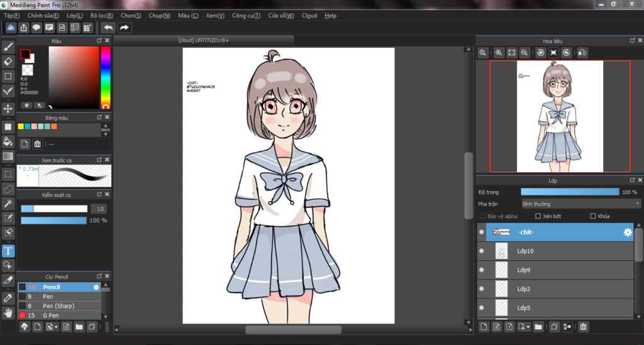Switch to the [cloud] UNTITLED canvas tab

point(204,40)
